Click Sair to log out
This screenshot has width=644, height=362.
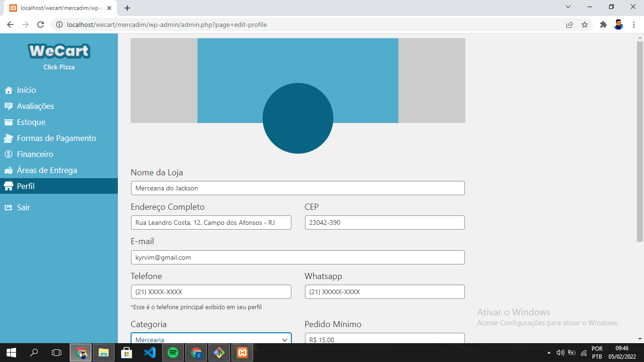(24, 207)
